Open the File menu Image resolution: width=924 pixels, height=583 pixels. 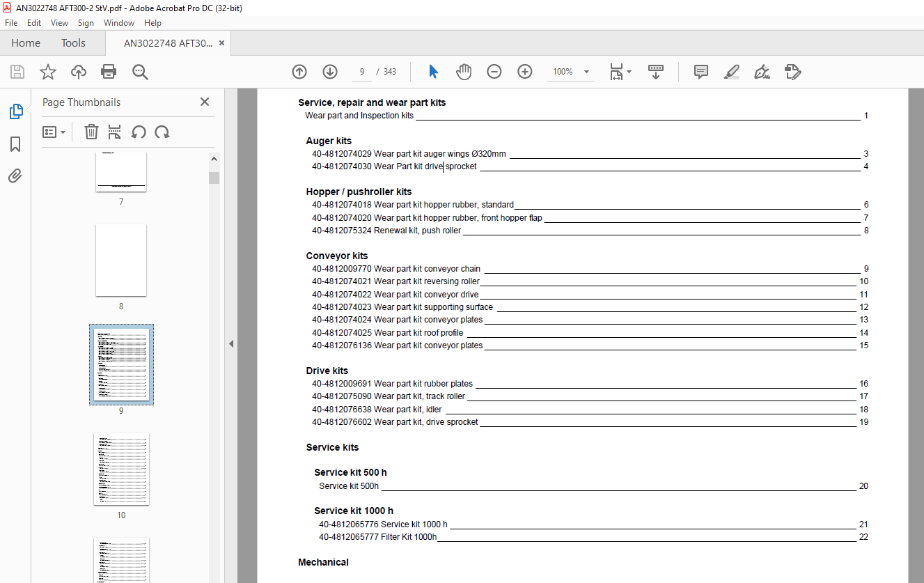(11, 23)
